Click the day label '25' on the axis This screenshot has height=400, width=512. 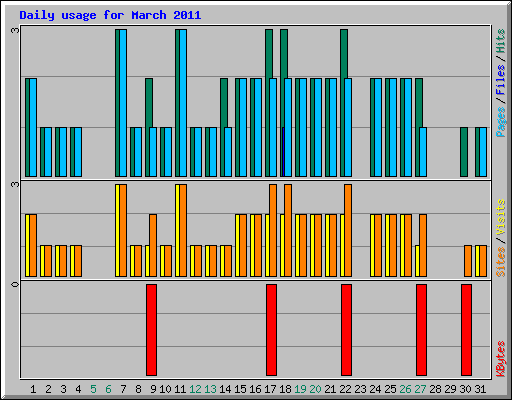[x=390, y=389]
